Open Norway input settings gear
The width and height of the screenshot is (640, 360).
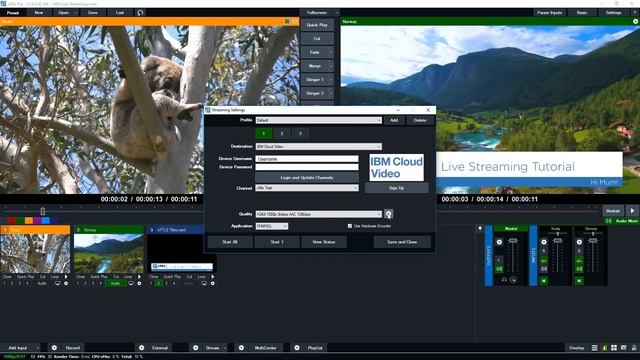click(139, 283)
